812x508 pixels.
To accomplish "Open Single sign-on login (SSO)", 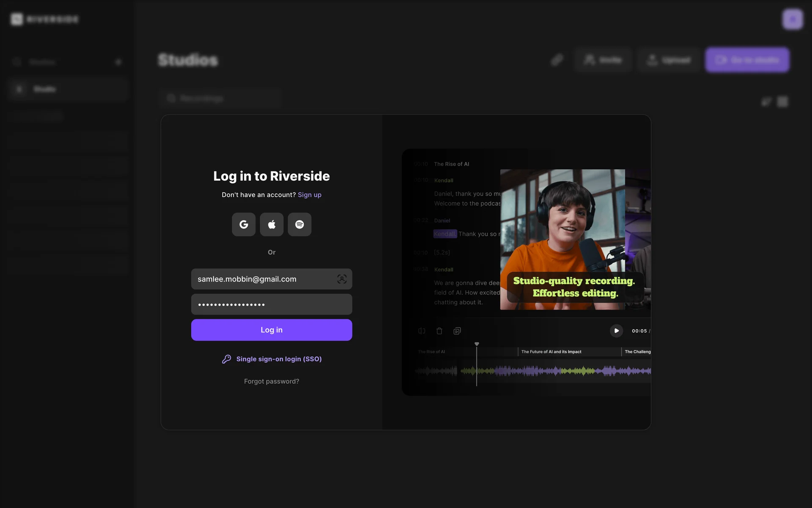I will pyautogui.click(x=279, y=359).
